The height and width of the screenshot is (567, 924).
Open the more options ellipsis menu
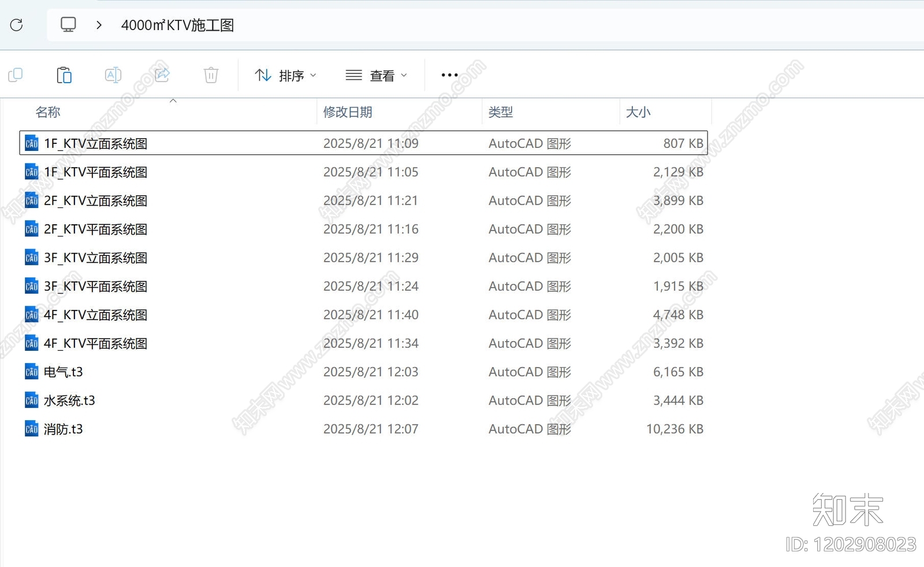coord(449,75)
